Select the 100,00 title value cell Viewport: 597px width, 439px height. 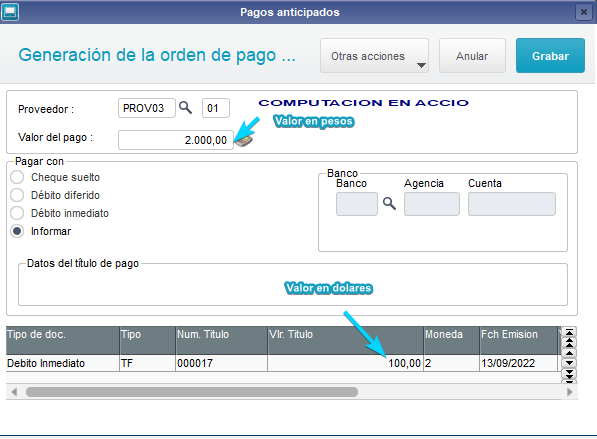pos(345,363)
